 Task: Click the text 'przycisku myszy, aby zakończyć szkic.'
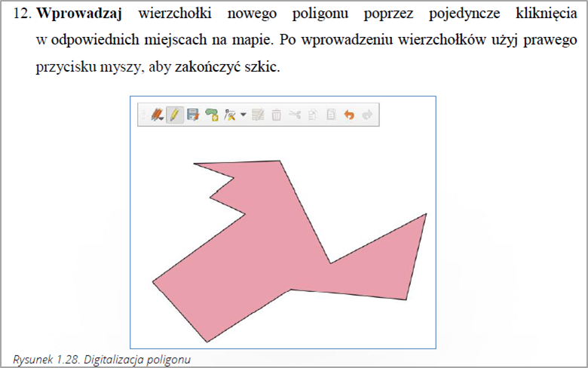(x=158, y=68)
